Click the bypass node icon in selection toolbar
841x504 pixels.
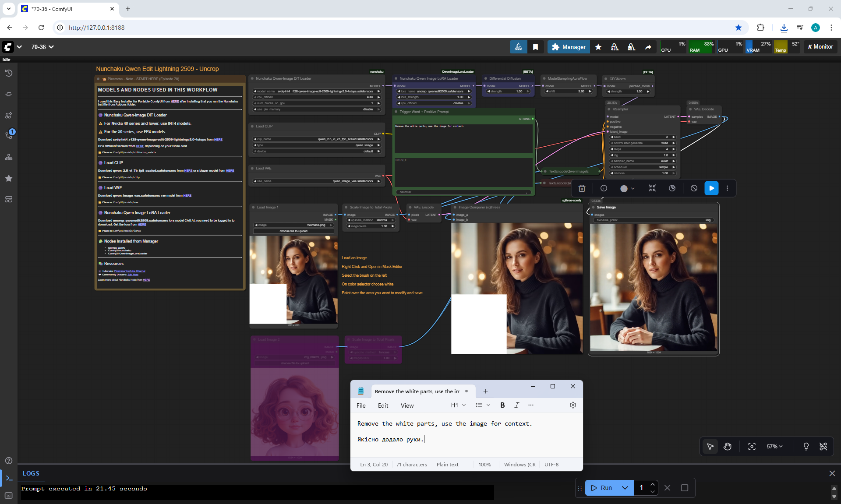click(x=694, y=188)
